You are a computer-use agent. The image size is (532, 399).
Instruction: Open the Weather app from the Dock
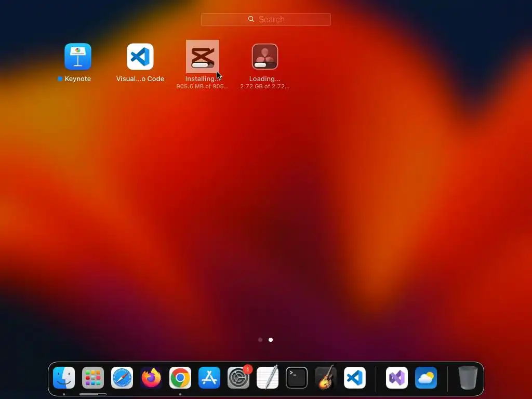[426, 378]
